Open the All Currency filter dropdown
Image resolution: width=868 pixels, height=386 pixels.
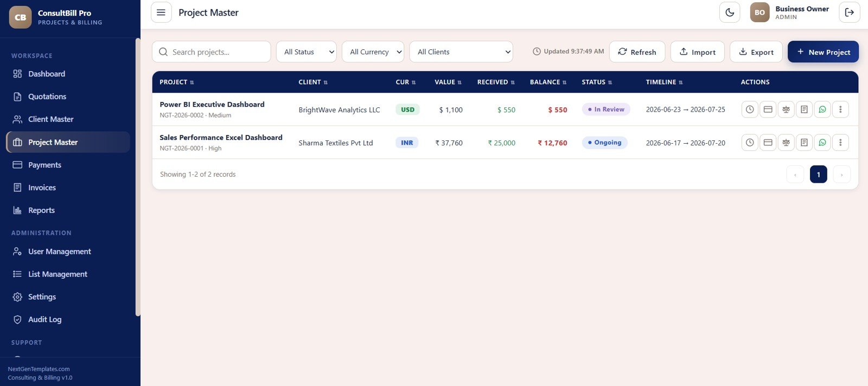click(x=373, y=52)
